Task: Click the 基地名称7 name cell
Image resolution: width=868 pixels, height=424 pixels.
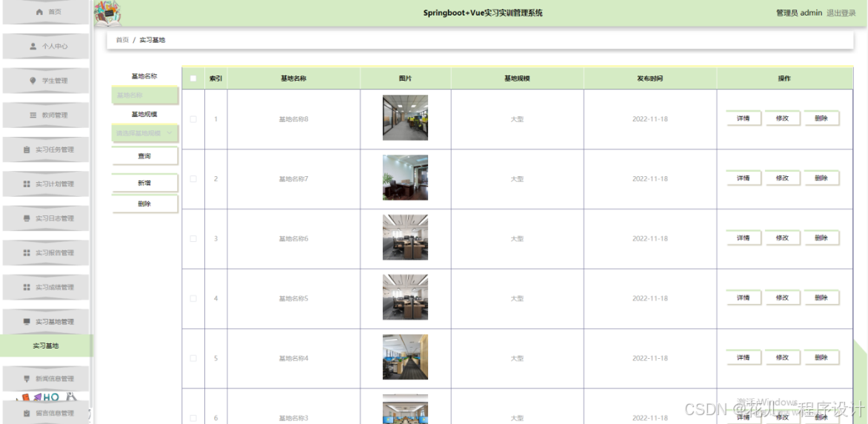Action: 293,178
